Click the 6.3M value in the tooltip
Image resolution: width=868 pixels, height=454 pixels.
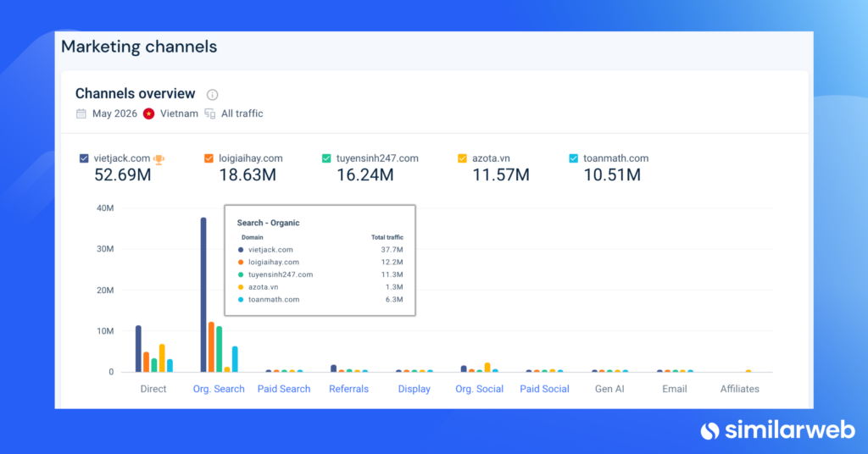click(x=394, y=300)
